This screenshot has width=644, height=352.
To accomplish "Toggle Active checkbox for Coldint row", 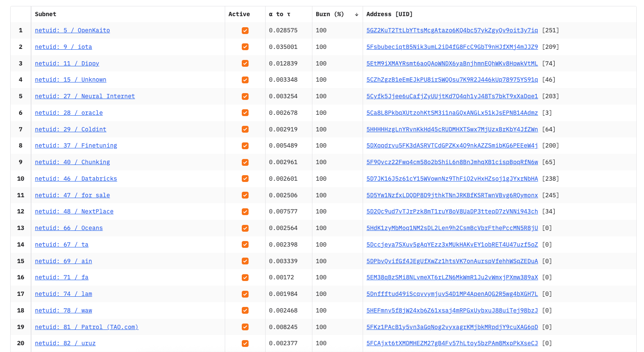I will point(245,129).
